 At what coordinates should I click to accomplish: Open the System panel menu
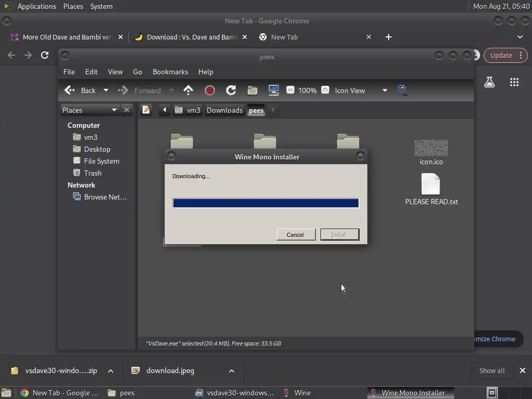(101, 6)
